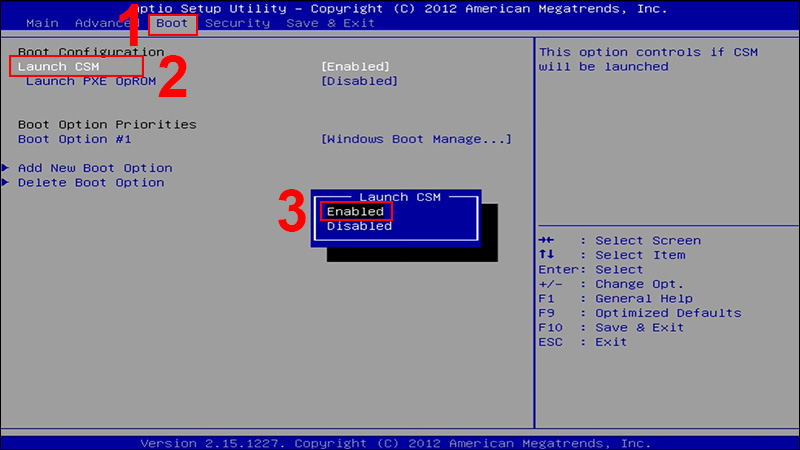Click the arrow beside Add New Boot Option
800x450 pixels.
click(x=7, y=168)
